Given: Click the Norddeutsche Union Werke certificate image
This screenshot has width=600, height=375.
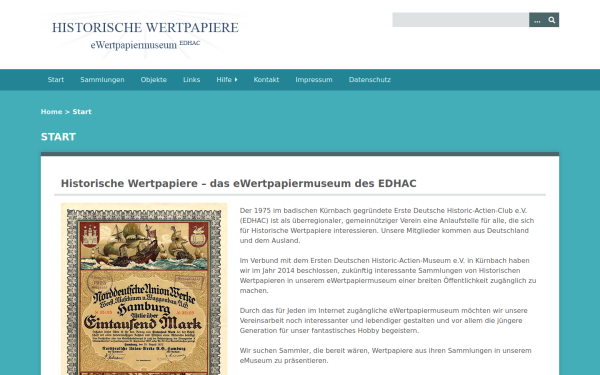Looking at the screenshot, I should click(144, 289).
